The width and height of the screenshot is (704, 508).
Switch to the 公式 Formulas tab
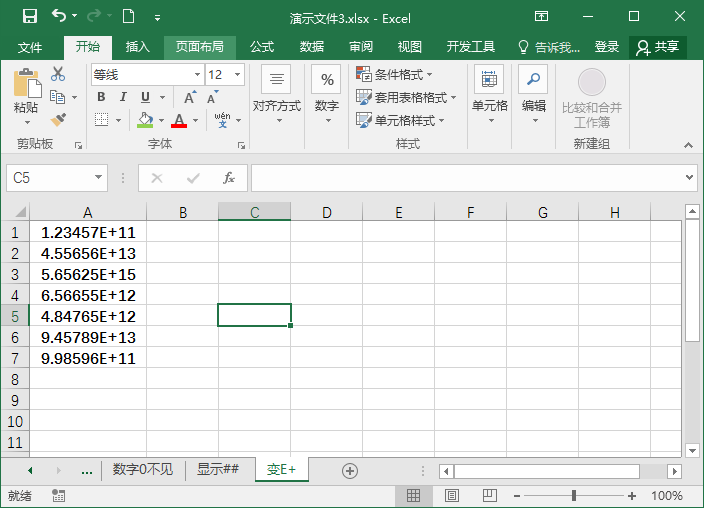(262, 47)
